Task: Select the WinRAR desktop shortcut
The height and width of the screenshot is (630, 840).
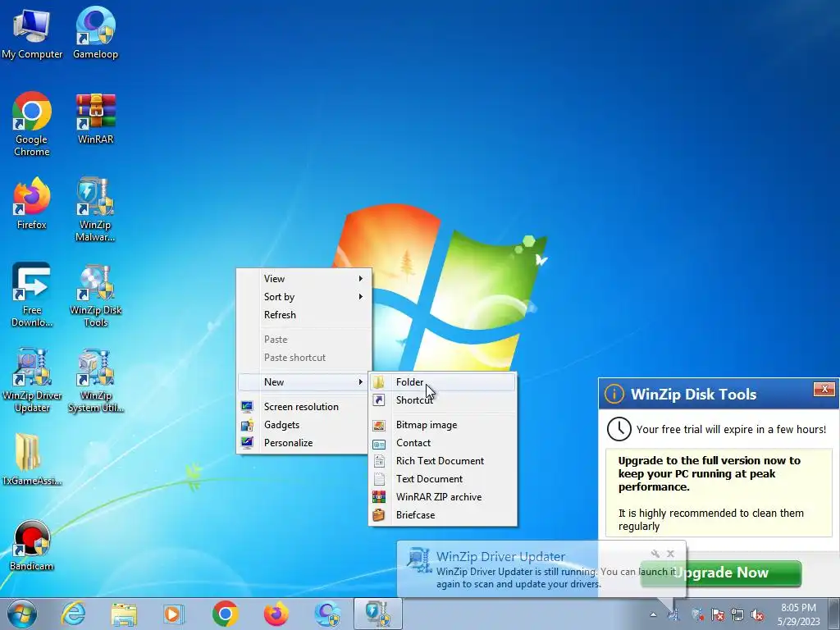Action: [x=95, y=119]
